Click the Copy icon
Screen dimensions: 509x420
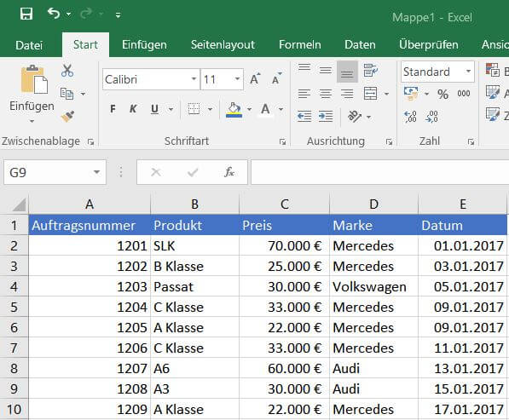click(67, 94)
